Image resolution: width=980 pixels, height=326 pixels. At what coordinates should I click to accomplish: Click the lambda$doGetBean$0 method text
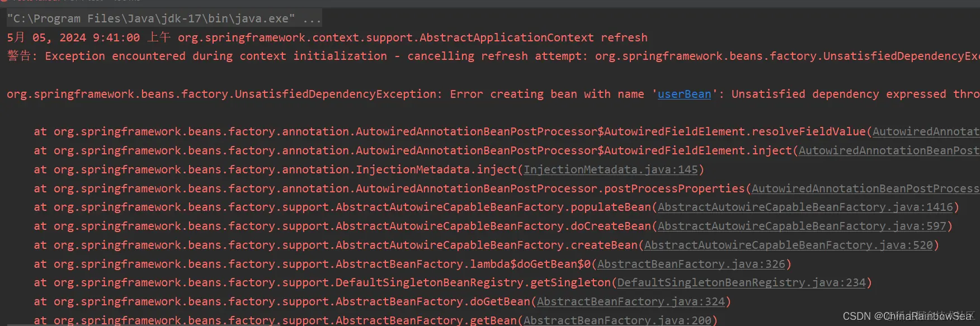point(530,264)
